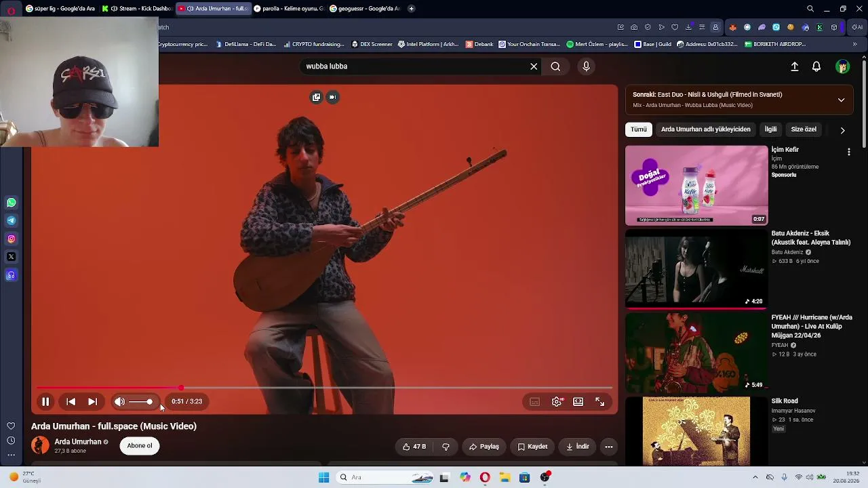Enter fullscreen video mode

pyautogui.click(x=599, y=402)
